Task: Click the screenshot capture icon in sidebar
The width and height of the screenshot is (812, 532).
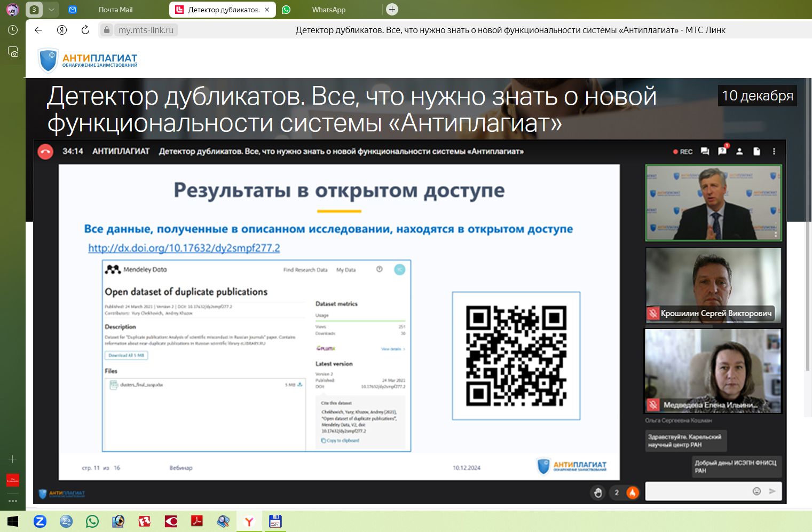Action: [13, 52]
